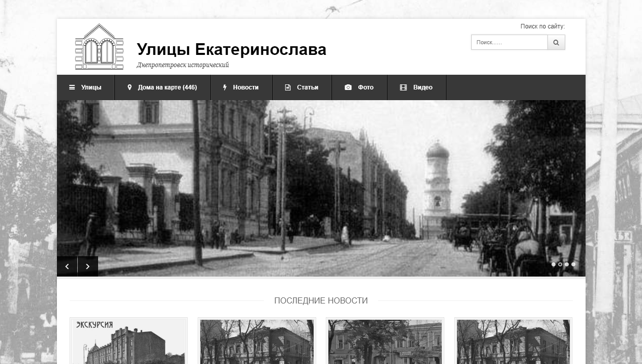The image size is (642, 364).
Task: Open the third news thumbnail
Action: click(x=385, y=341)
